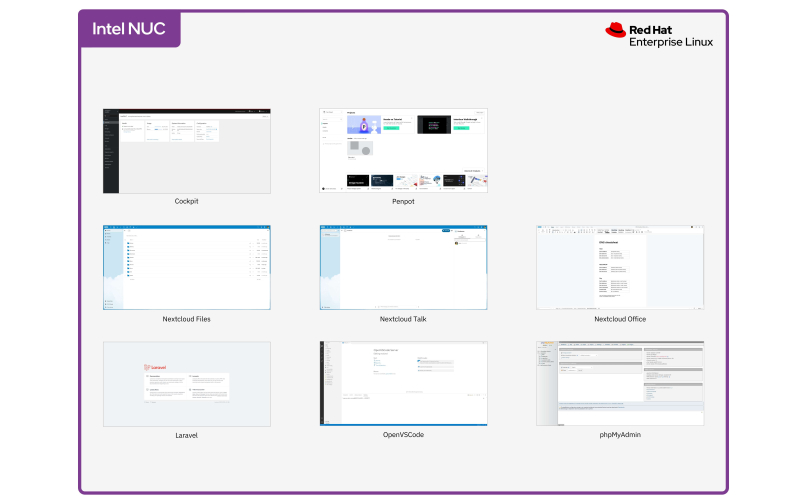
Task: Open the Nextcloud Office document thumbnail
Action: pyautogui.click(x=620, y=267)
